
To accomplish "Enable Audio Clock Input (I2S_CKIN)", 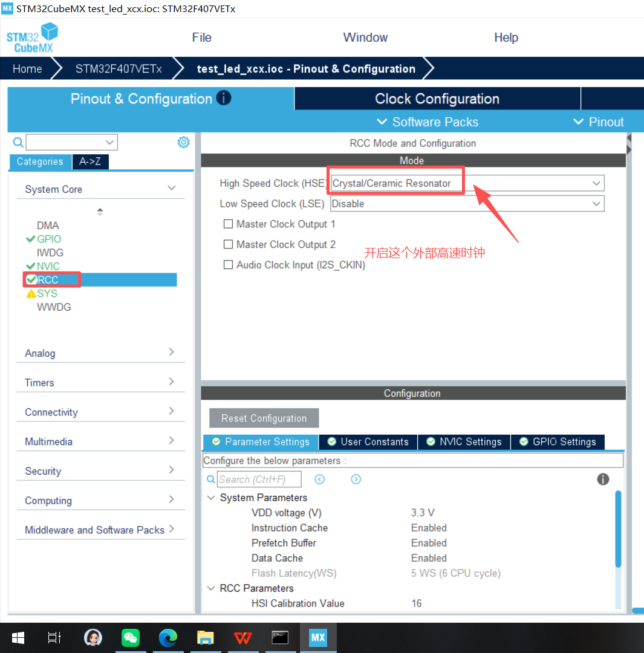I will (229, 265).
